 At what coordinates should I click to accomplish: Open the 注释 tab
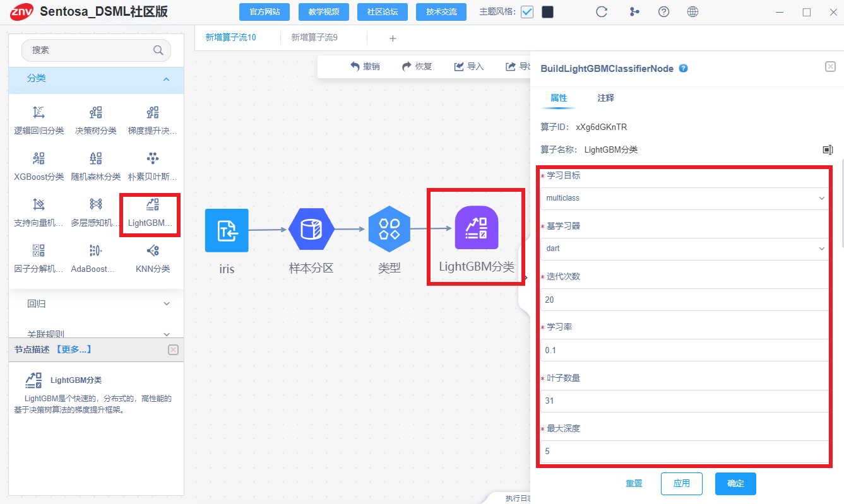coord(606,98)
